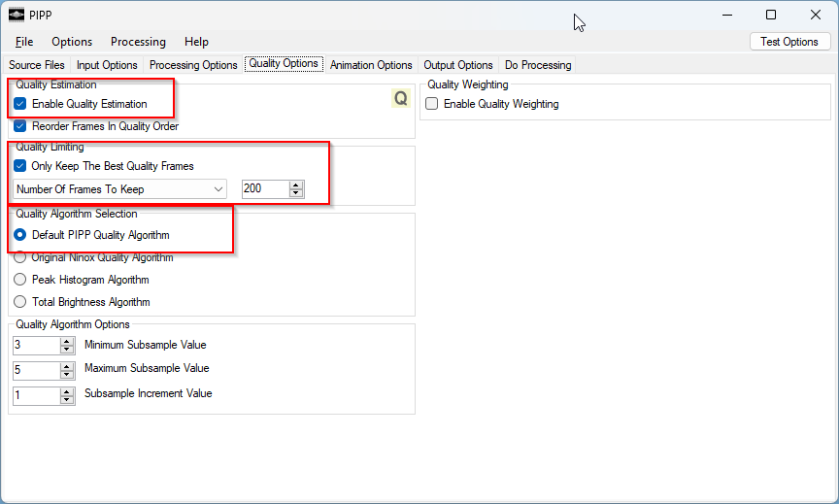Expand the Number Of Frames To Keep dropdown
The image size is (839, 504).
[119, 189]
